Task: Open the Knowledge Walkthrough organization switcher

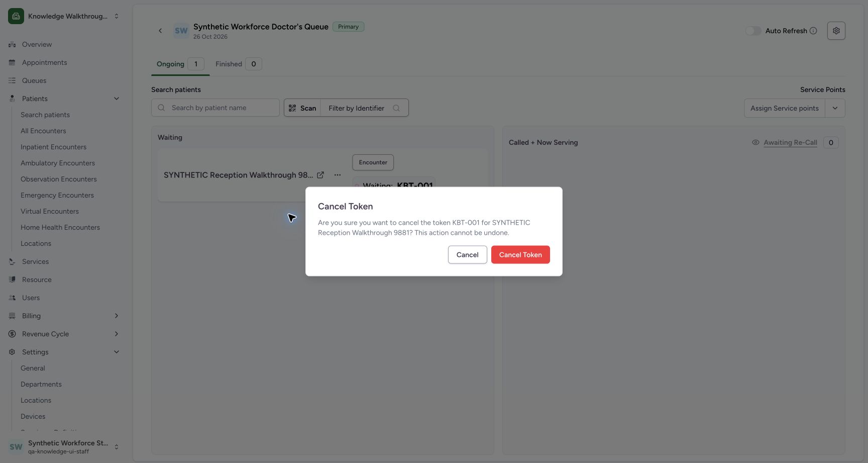Action: (64, 16)
